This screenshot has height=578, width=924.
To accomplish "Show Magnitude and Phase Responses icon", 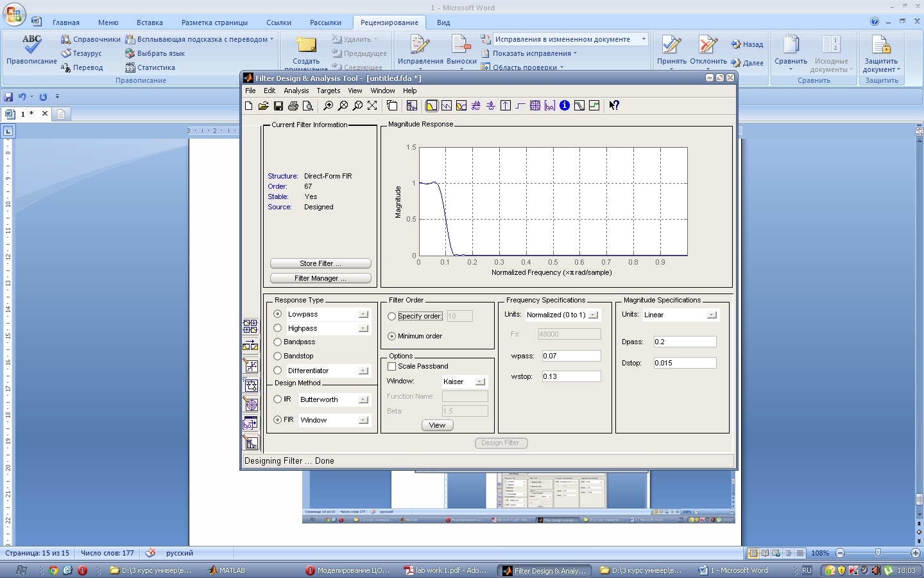I will point(461,106).
